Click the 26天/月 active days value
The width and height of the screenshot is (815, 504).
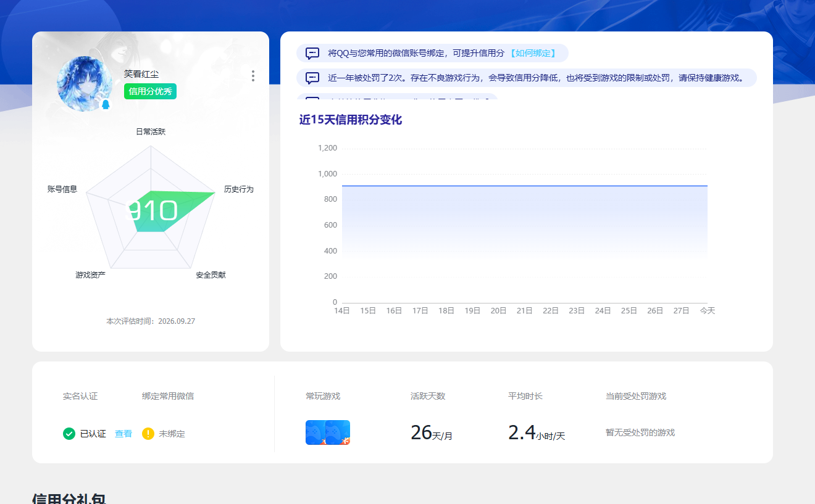click(x=432, y=433)
